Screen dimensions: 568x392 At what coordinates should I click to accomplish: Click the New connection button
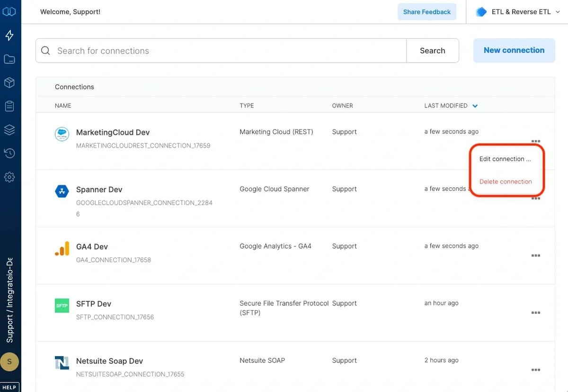[x=514, y=50]
